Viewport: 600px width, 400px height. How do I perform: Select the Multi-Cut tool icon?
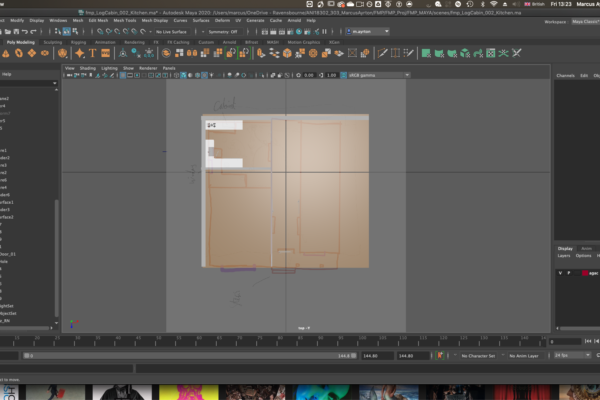(382, 53)
